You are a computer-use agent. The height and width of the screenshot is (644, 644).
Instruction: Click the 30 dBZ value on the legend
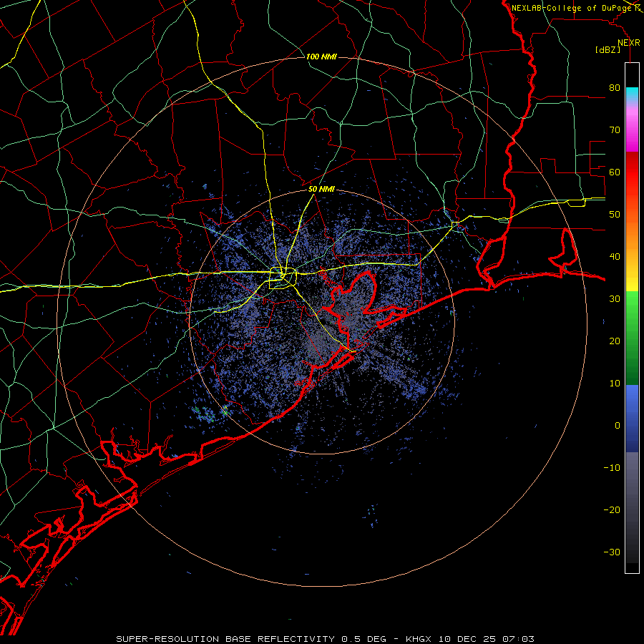pyautogui.click(x=615, y=299)
